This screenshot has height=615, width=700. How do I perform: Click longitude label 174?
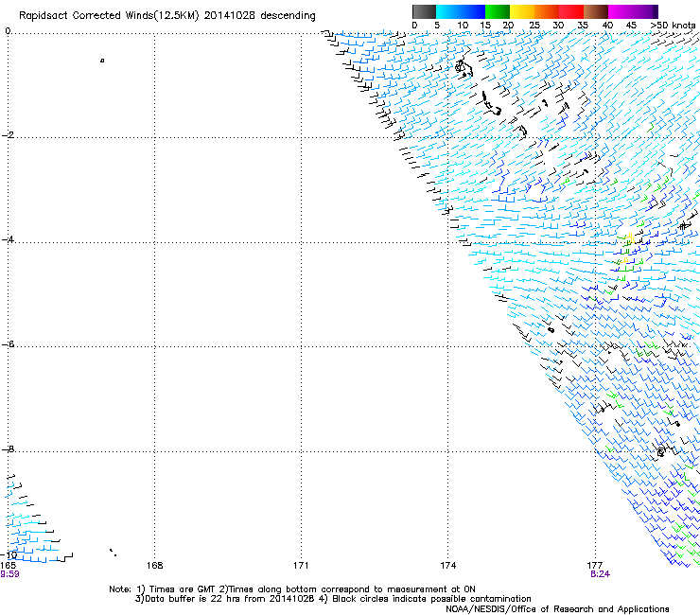447,566
